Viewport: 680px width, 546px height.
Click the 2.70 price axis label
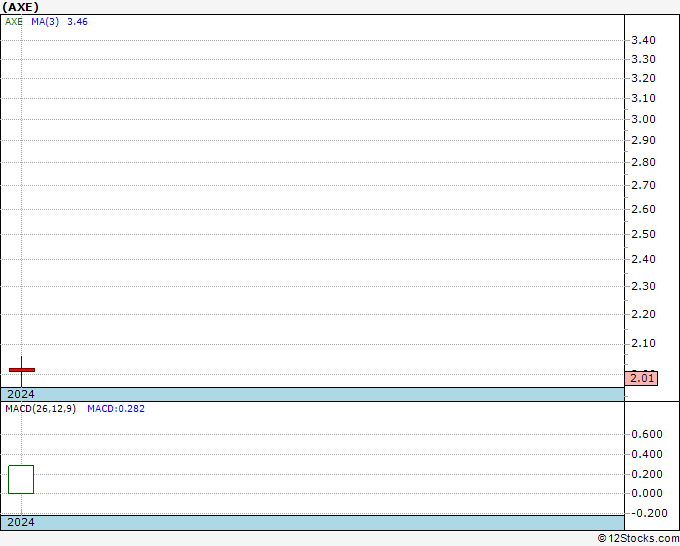643,186
